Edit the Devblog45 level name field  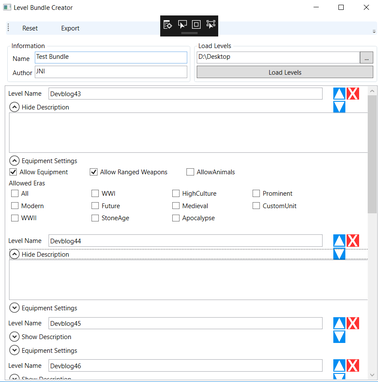pos(185,323)
